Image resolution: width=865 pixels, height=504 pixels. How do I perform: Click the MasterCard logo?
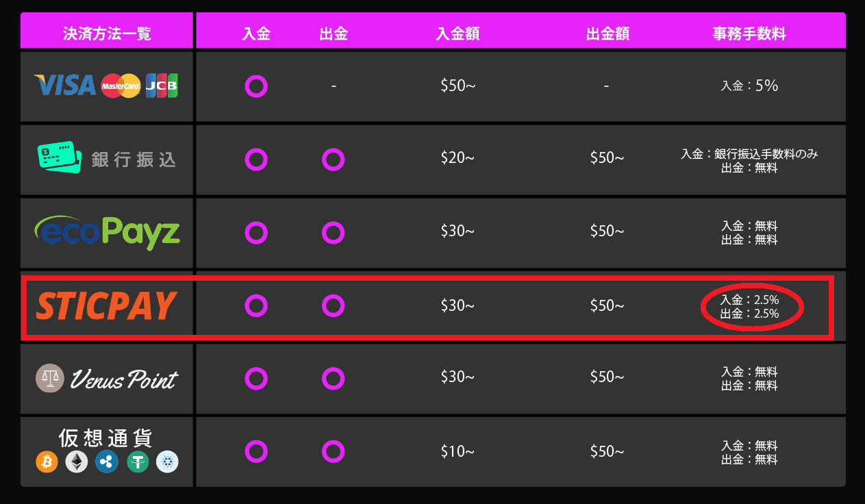click(x=121, y=86)
